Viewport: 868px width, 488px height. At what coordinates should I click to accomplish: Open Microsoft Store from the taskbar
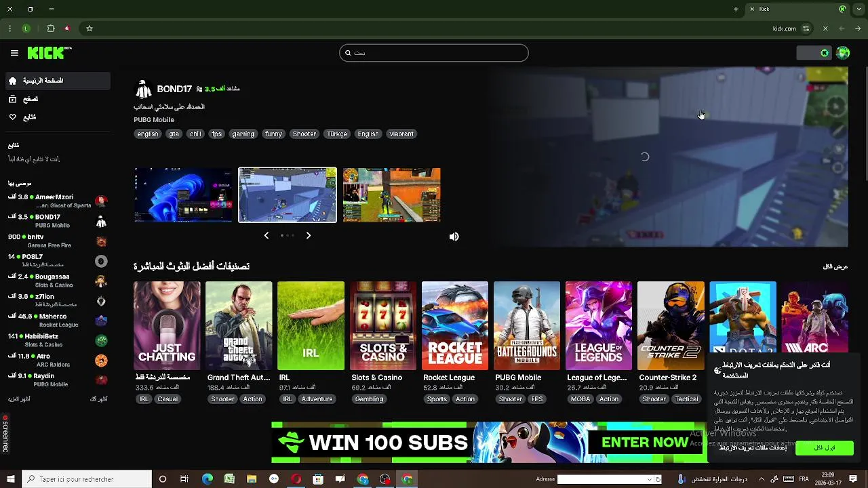318,479
